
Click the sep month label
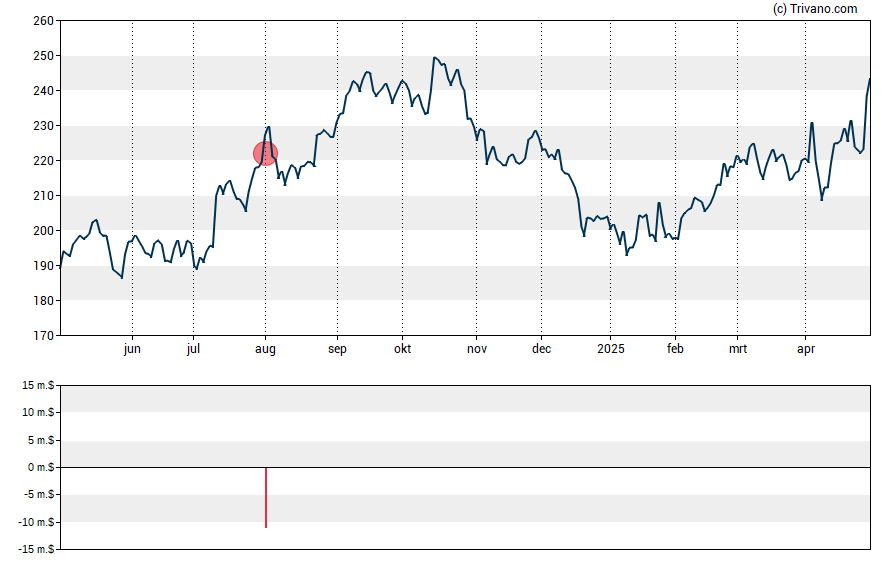tap(337, 349)
